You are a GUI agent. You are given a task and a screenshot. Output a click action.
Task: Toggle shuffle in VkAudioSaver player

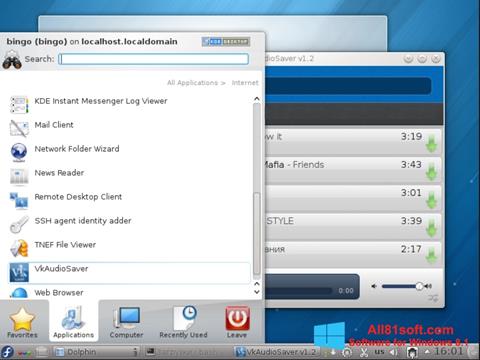point(433,298)
